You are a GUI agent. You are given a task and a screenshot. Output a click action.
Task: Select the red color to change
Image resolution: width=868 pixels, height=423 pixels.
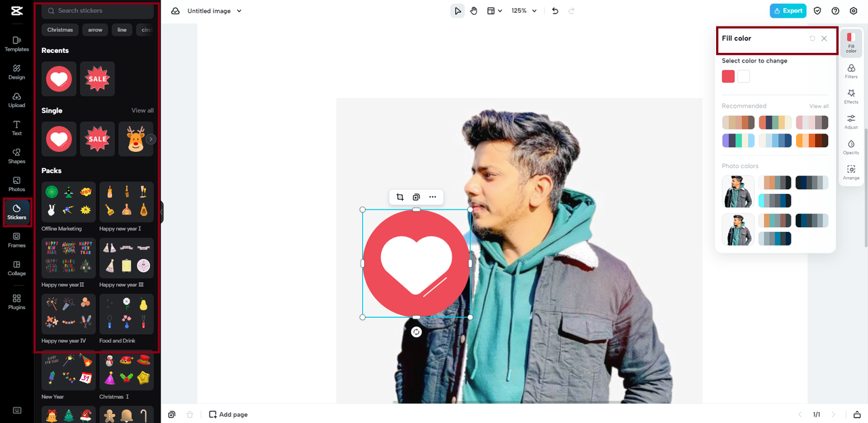coord(728,77)
